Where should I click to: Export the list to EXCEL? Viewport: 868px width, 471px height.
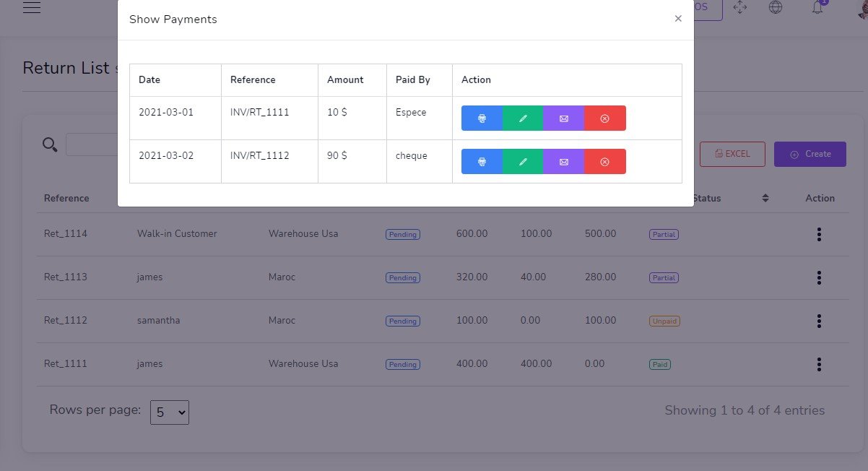(732, 154)
